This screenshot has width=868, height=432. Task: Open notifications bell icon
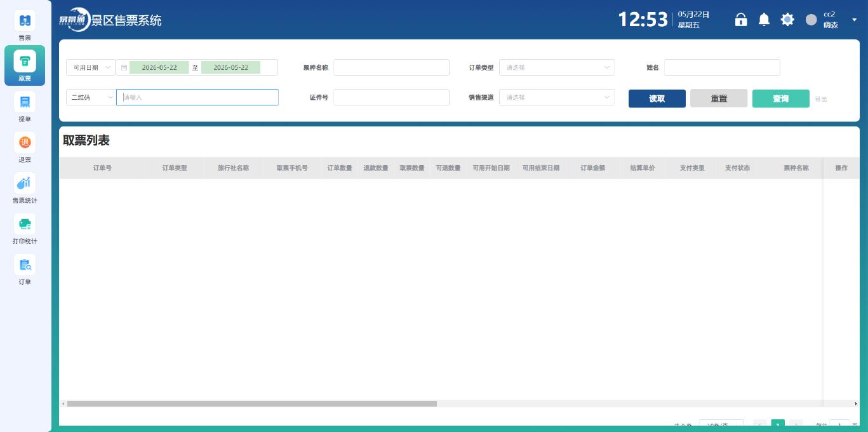(x=764, y=20)
